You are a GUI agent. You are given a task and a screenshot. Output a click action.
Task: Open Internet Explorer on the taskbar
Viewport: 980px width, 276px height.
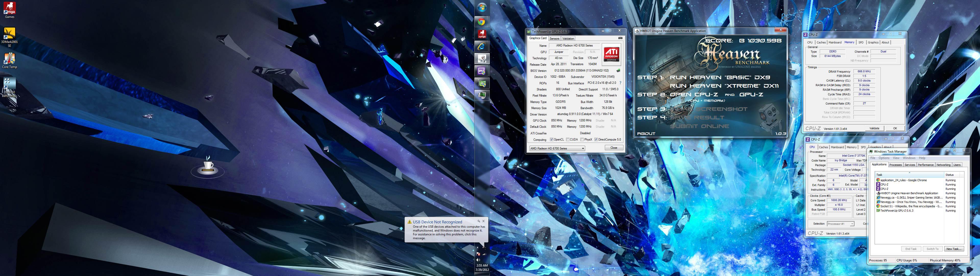point(482,47)
